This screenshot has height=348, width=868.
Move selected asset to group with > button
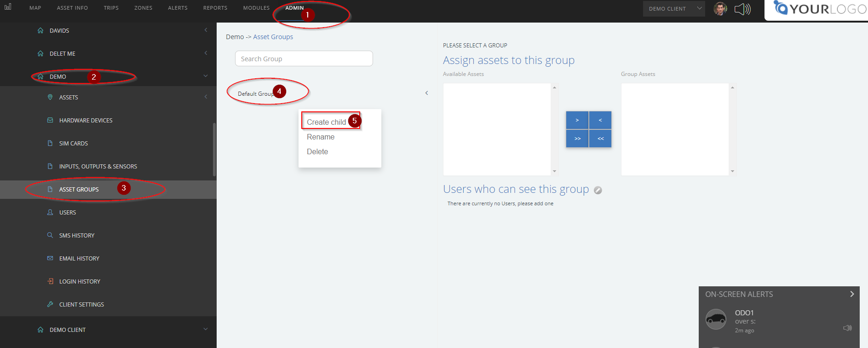point(577,120)
